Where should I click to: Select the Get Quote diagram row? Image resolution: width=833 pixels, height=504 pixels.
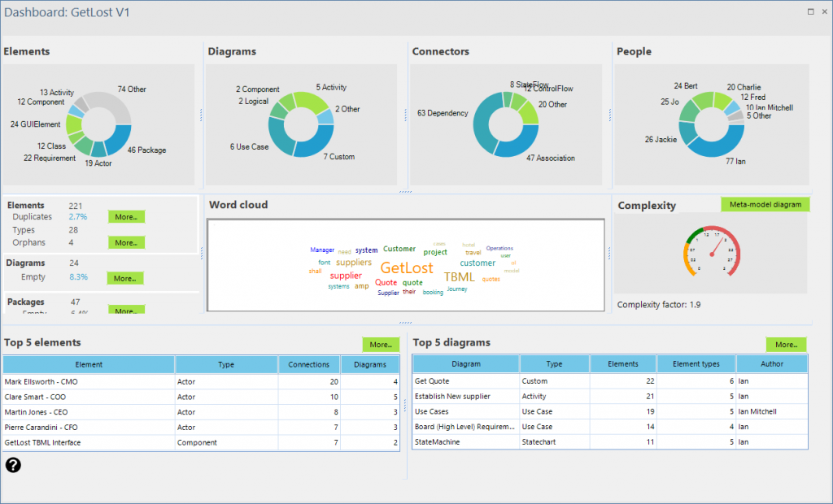tap(465, 381)
